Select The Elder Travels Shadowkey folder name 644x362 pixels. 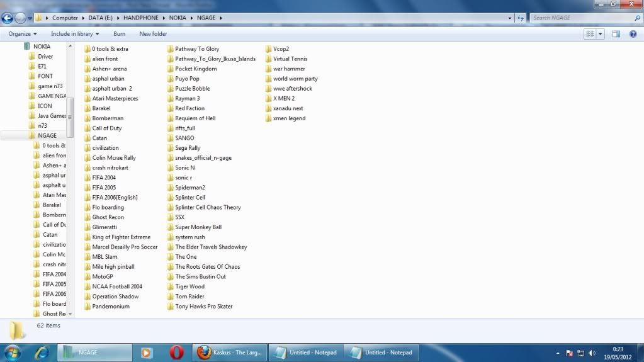click(x=211, y=247)
